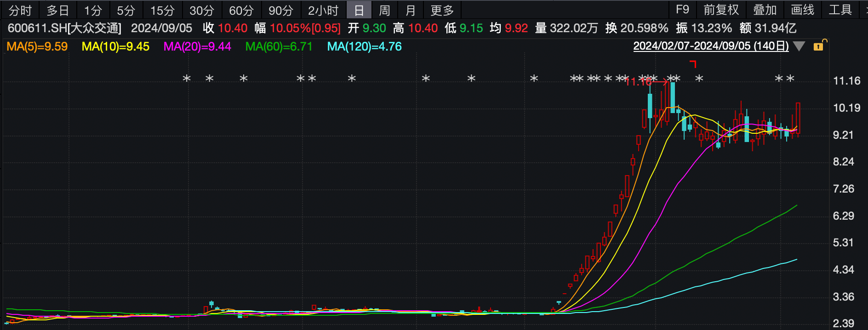Viewport: 868px width, 330px height.
Task: Select the 90分 period tab
Action: pyautogui.click(x=281, y=10)
